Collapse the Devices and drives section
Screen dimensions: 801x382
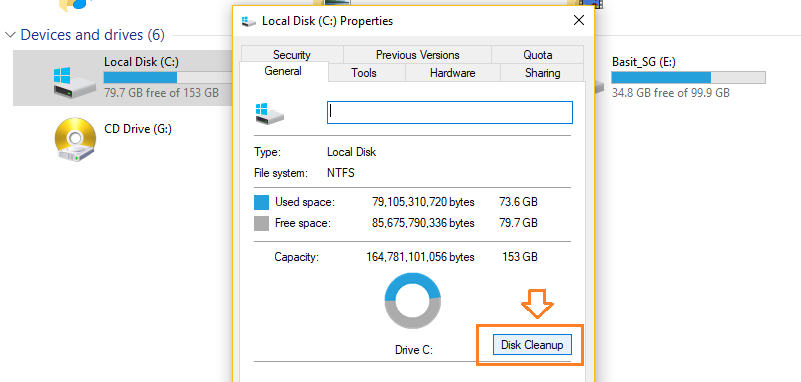[x=10, y=35]
